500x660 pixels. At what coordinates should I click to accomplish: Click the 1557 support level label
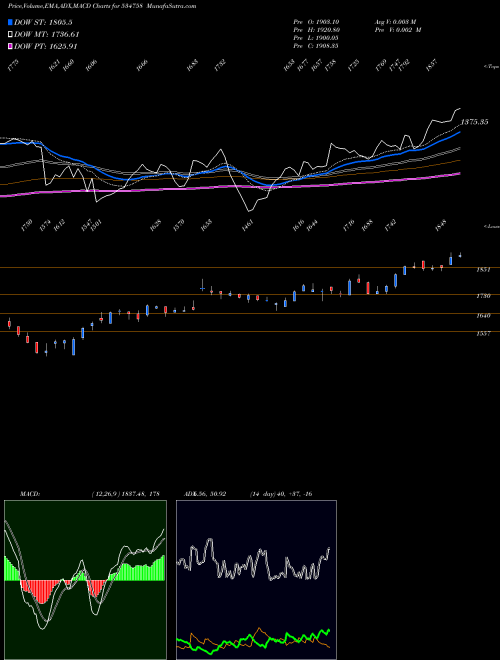[x=483, y=334]
